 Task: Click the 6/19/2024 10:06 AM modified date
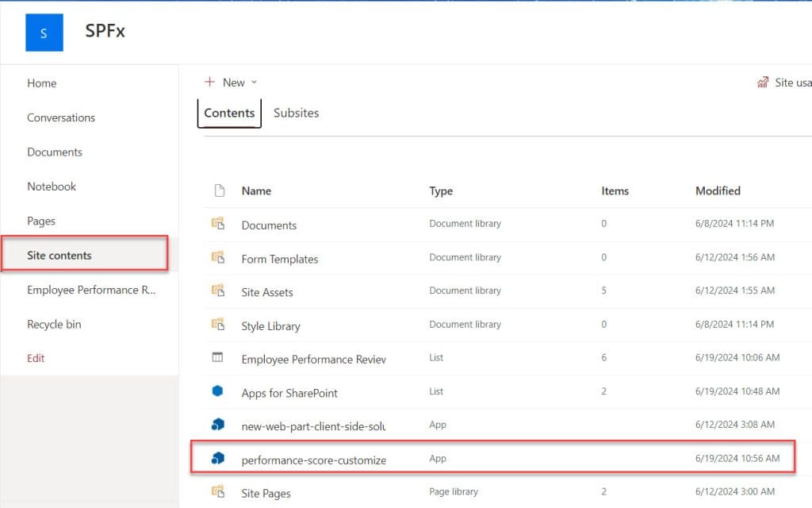(x=737, y=358)
